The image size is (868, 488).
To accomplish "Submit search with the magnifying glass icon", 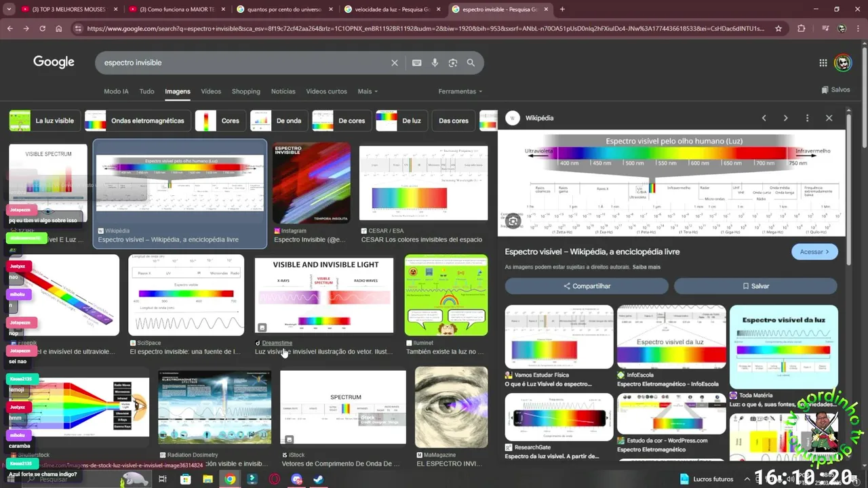I will [x=471, y=62].
